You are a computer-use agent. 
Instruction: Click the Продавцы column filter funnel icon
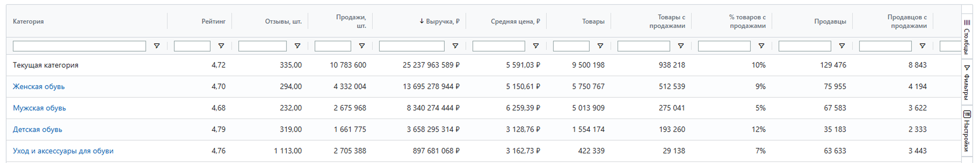(x=841, y=46)
